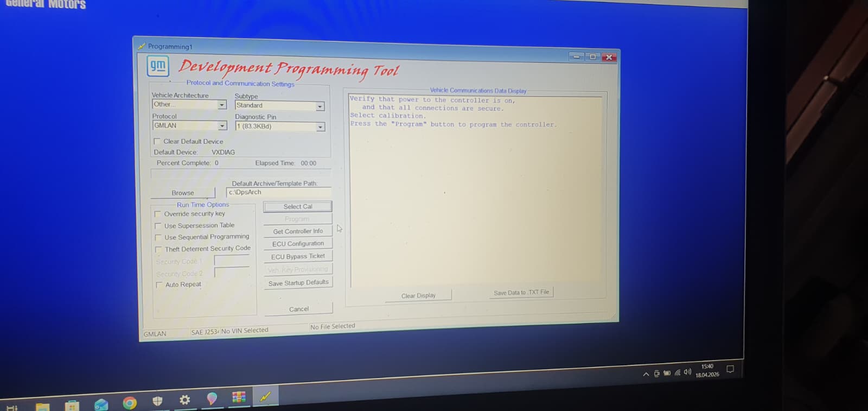
Task: Open Windows Security shield in taskbar
Action: pos(157,401)
